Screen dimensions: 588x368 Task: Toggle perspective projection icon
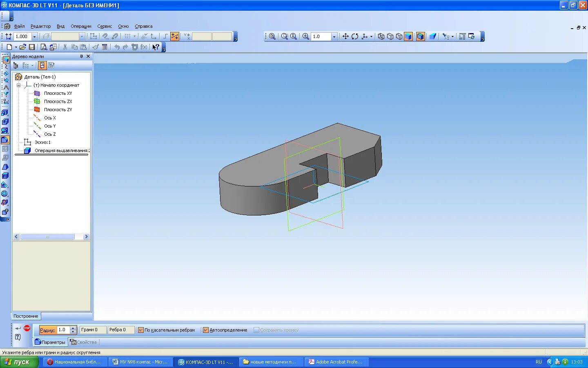click(x=433, y=36)
